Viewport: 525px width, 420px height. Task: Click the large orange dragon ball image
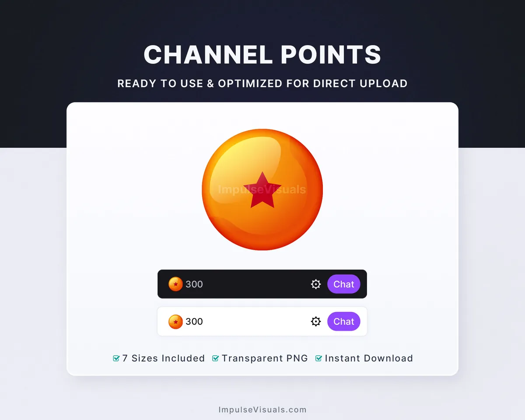(x=262, y=189)
